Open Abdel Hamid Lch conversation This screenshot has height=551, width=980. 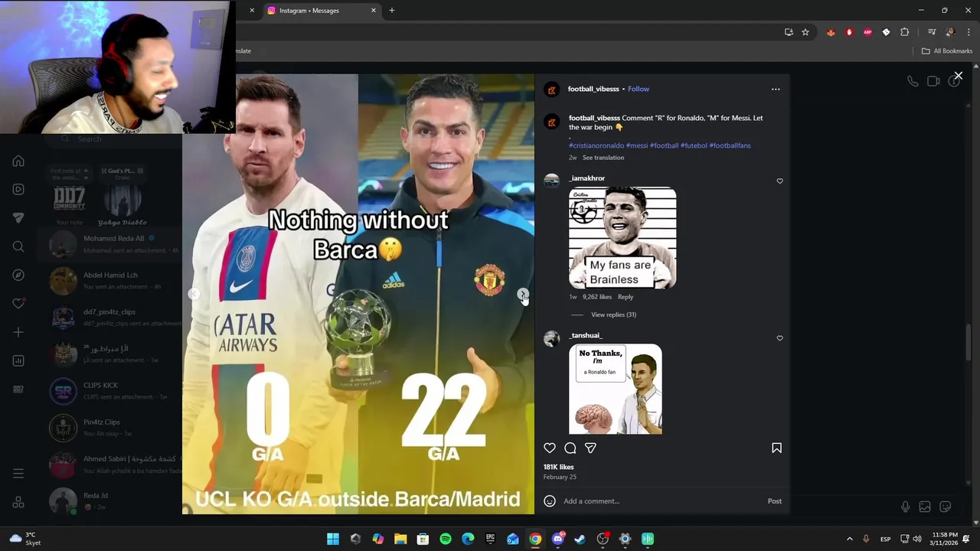pos(111,281)
